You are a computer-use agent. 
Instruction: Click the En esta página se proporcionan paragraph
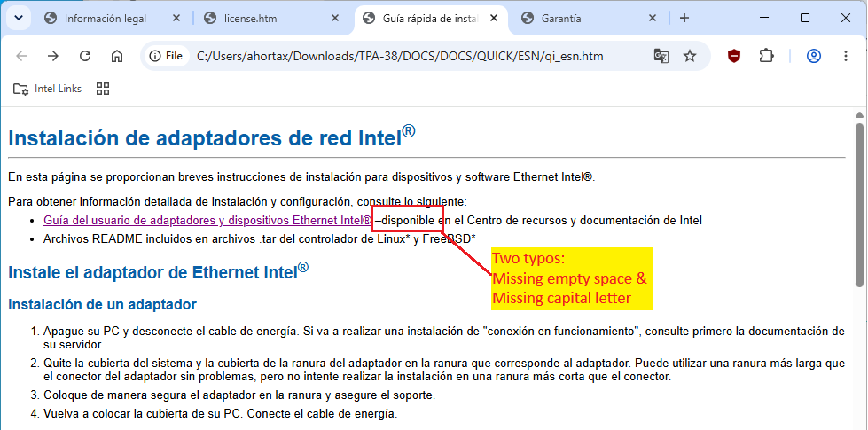[x=301, y=177]
